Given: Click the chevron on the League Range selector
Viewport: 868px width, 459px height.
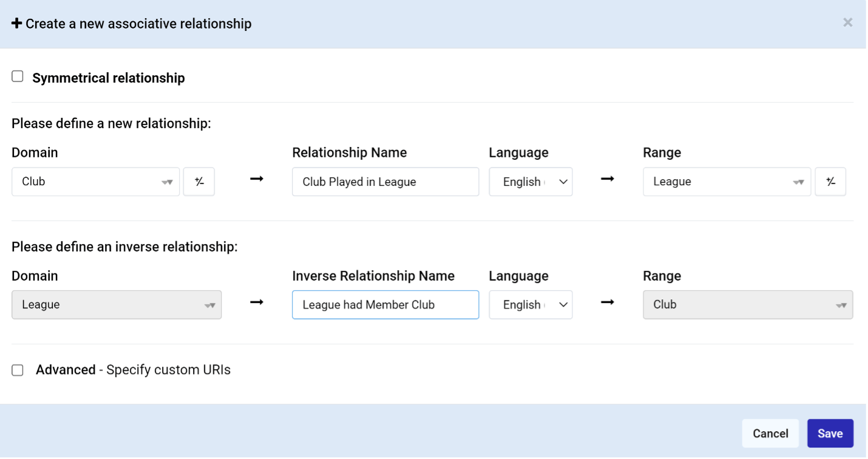Looking at the screenshot, I should tap(800, 182).
